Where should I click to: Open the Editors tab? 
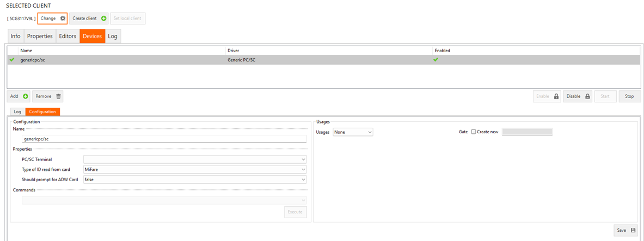[68, 36]
